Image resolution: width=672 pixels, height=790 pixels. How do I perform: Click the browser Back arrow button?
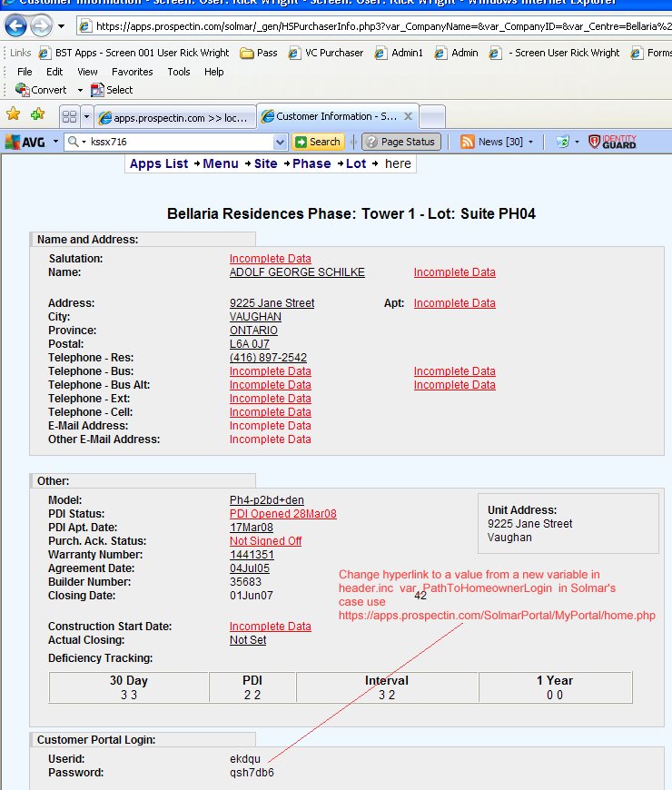pos(15,25)
